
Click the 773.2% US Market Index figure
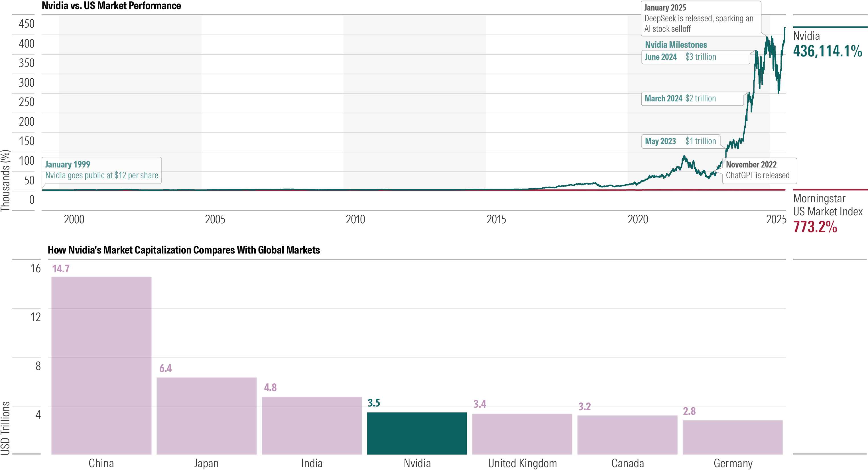click(815, 227)
